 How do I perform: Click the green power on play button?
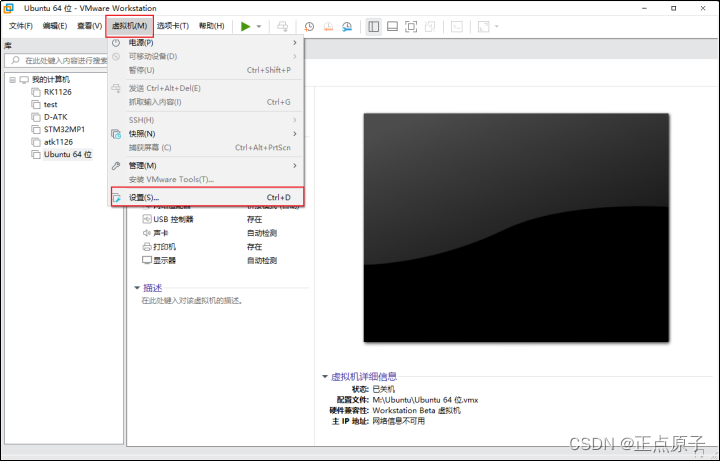pos(246,27)
